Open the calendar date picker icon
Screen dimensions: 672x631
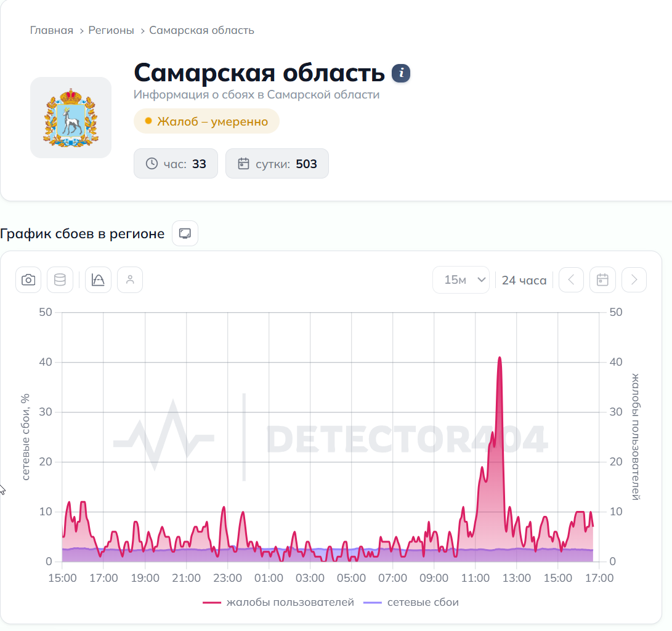[602, 280]
